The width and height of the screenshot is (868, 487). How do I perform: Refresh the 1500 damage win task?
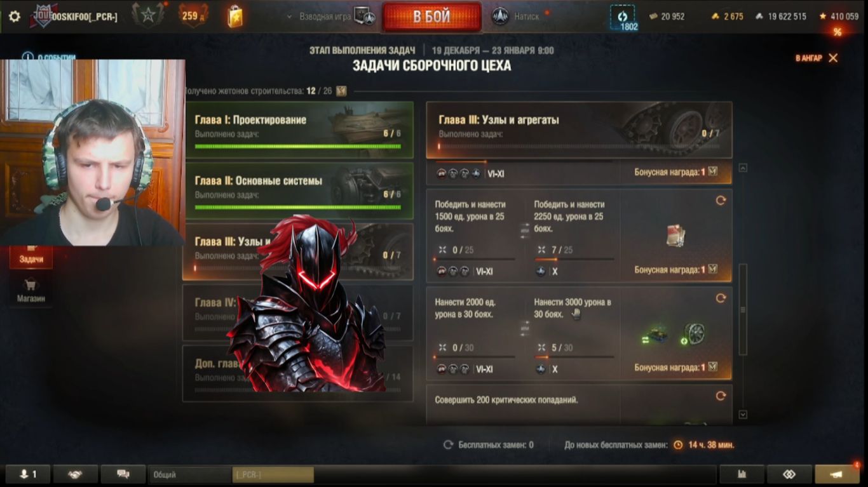721,200
